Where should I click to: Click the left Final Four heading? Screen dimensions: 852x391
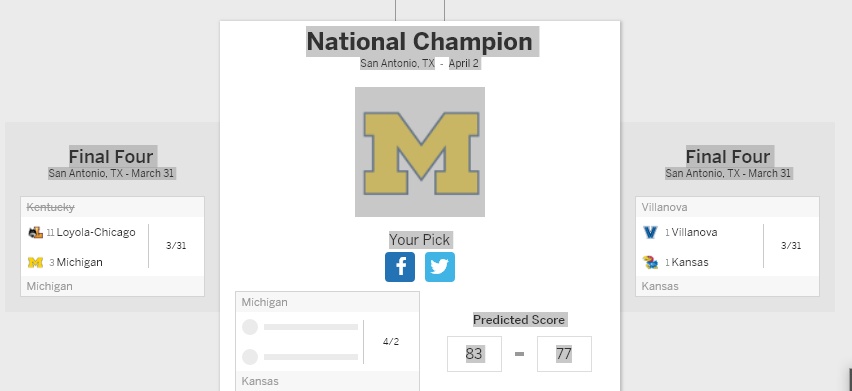111,156
